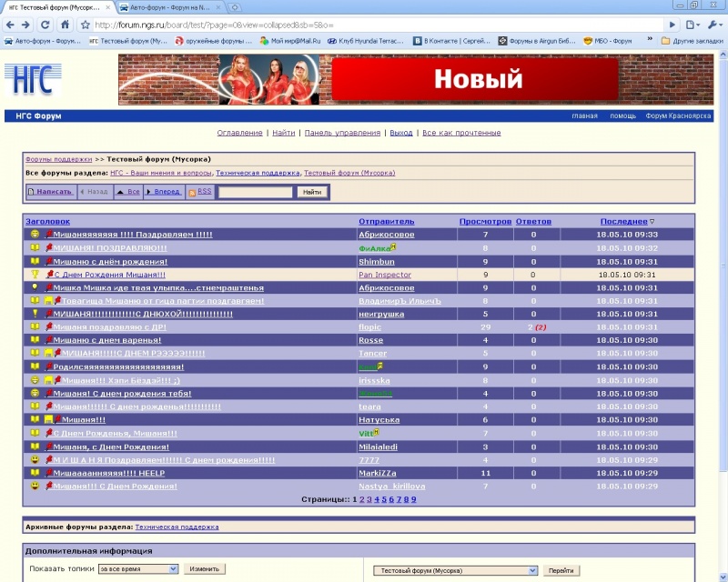The height and width of the screenshot is (582, 728).
Task: Click the forum search text field
Action: (256, 192)
